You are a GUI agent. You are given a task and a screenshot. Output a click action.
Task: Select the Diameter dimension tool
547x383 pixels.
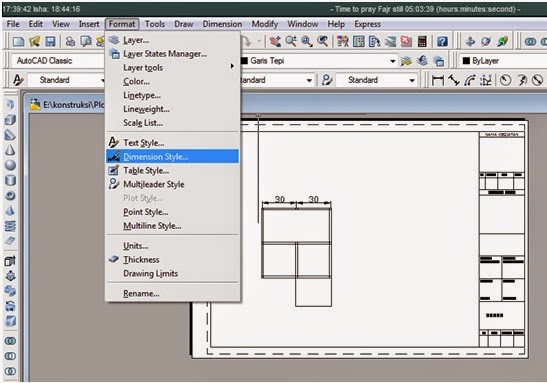[x=538, y=80]
